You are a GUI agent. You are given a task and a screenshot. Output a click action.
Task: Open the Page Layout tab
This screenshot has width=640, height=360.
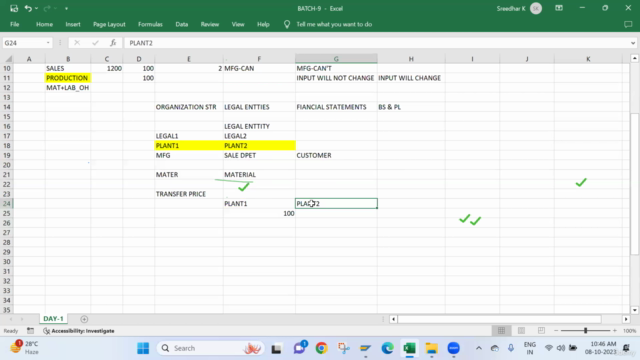[x=109, y=24]
